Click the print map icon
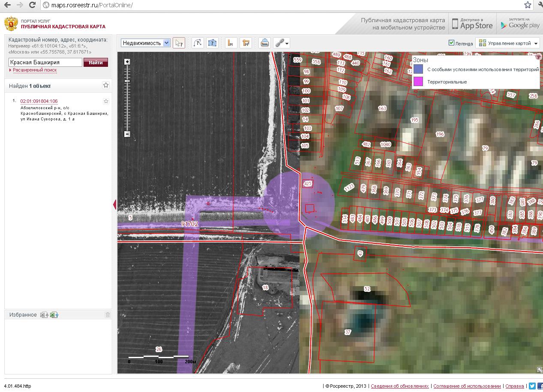The width and height of the screenshot is (543, 392). (265, 43)
